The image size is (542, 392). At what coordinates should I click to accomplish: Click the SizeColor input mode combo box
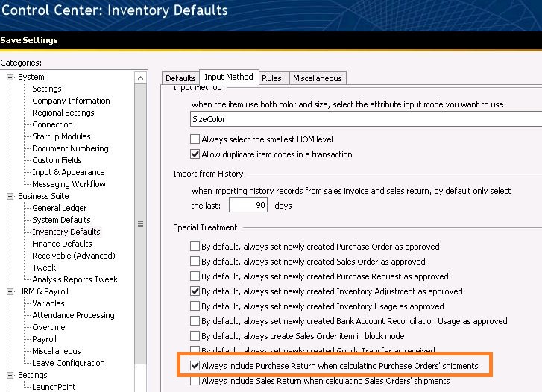coord(365,119)
